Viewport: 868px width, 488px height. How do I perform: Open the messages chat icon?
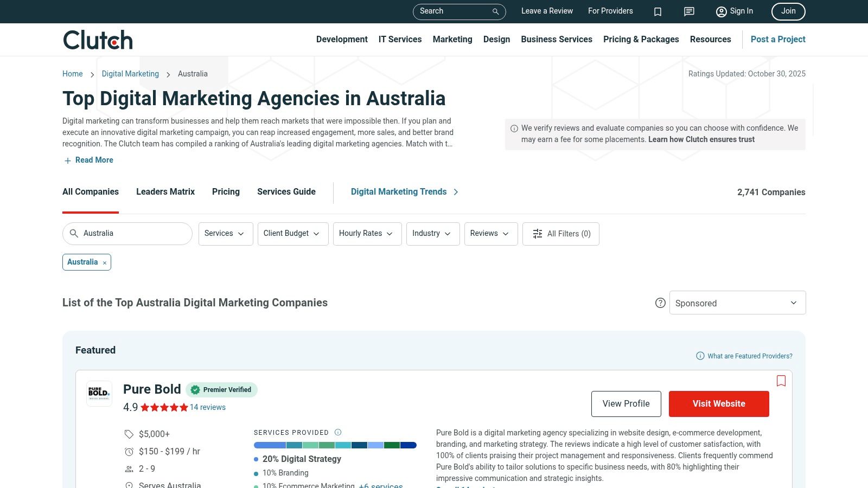[689, 11]
